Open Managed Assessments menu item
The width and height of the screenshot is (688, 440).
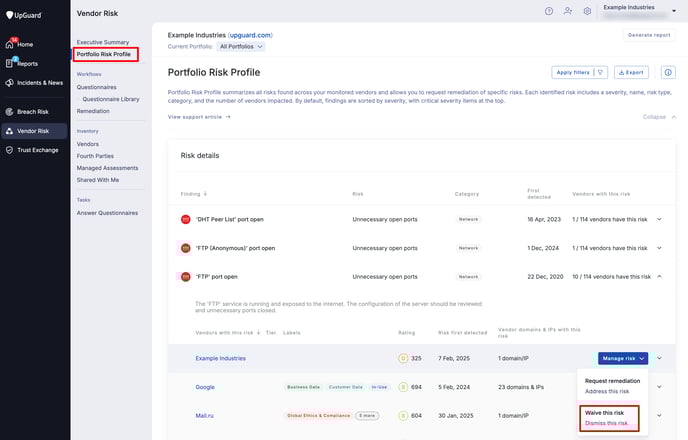[107, 168]
